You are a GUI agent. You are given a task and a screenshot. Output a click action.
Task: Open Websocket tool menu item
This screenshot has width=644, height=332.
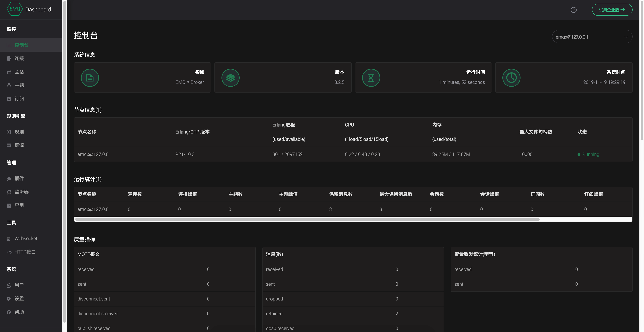coord(31,239)
